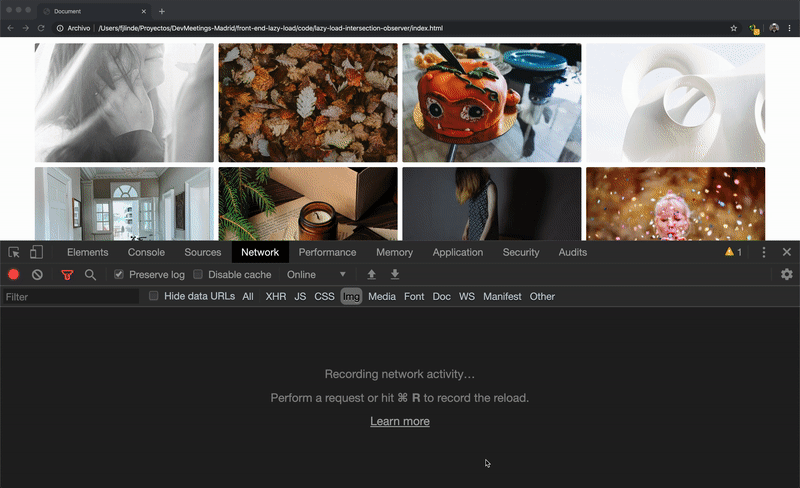The width and height of the screenshot is (800, 488).
Task: Open the Sources tab
Action: (203, 252)
